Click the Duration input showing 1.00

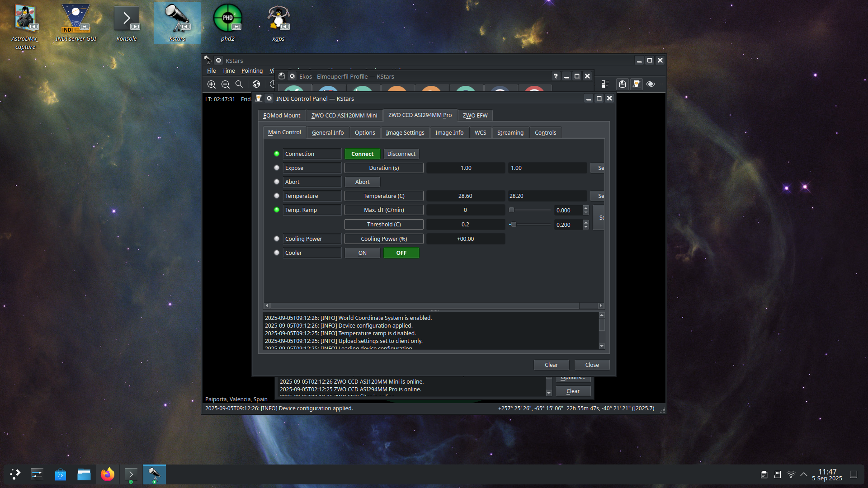pos(547,168)
